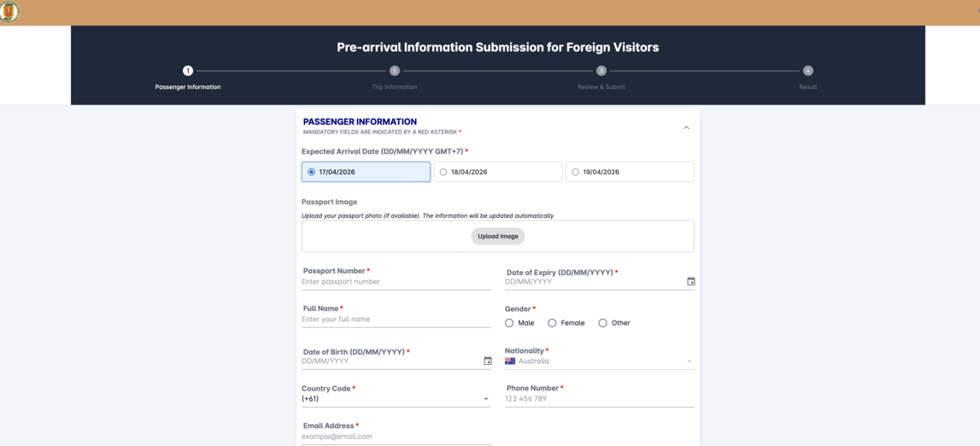The width and height of the screenshot is (980, 446).
Task: Select the Other gender option
Action: [603, 323]
